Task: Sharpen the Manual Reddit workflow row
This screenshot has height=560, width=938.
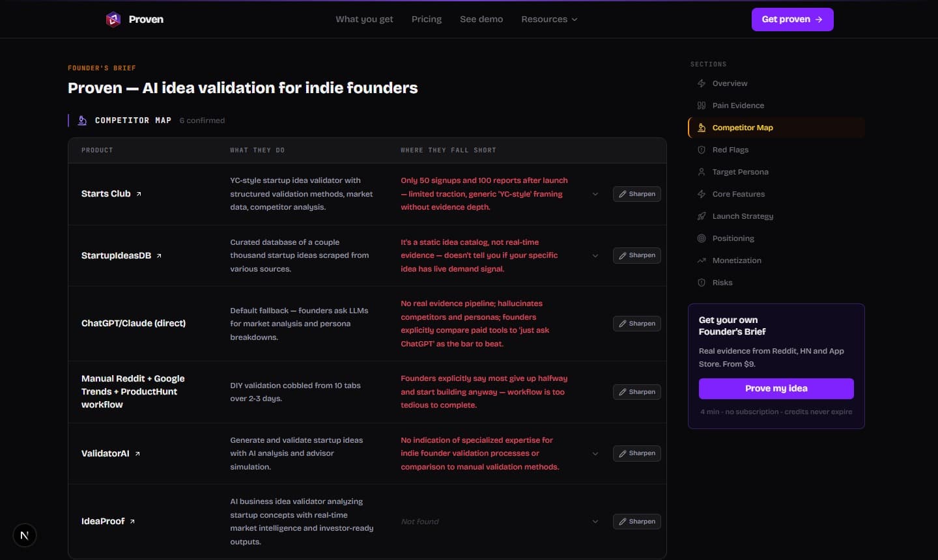Action: tap(636, 392)
